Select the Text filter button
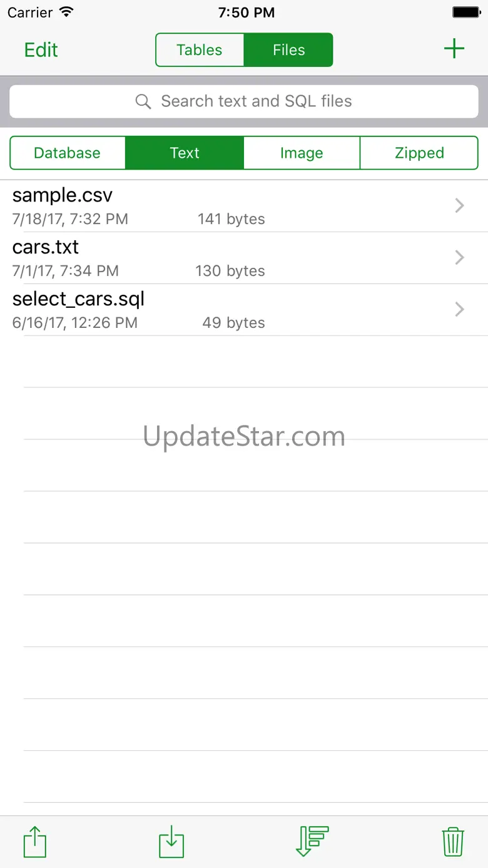This screenshot has width=488, height=868. tap(185, 153)
